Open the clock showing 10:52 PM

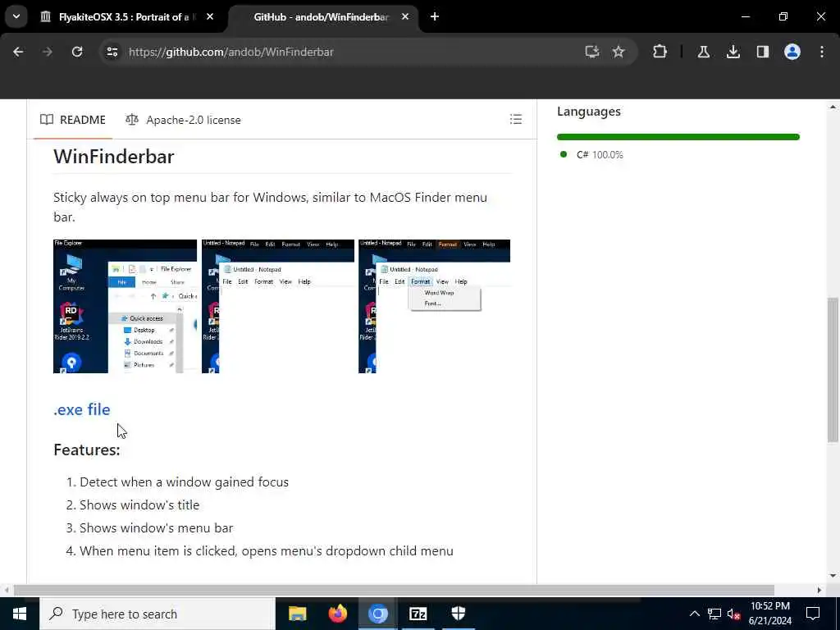pyautogui.click(x=769, y=614)
